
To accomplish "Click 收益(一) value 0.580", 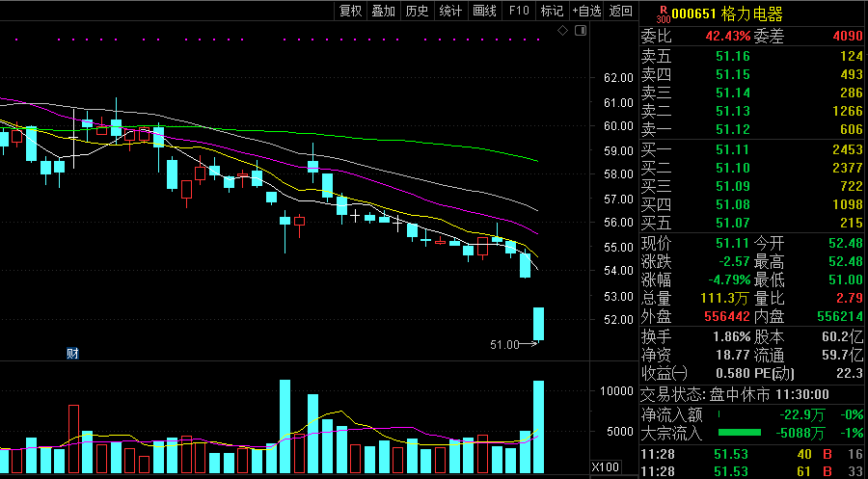I will coord(733,373).
